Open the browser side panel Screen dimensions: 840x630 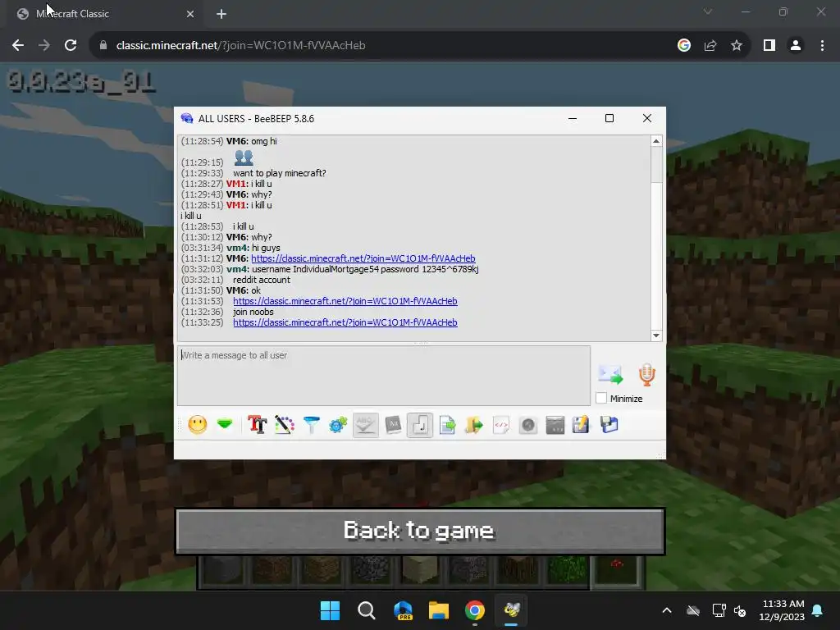coord(769,46)
